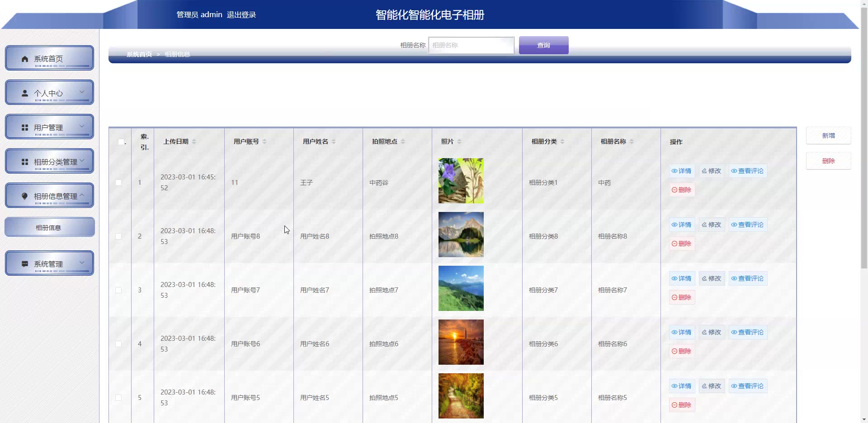Expand the 个人中心 menu chevron
The width and height of the screenshot is (868, 423).
[82, 92]
